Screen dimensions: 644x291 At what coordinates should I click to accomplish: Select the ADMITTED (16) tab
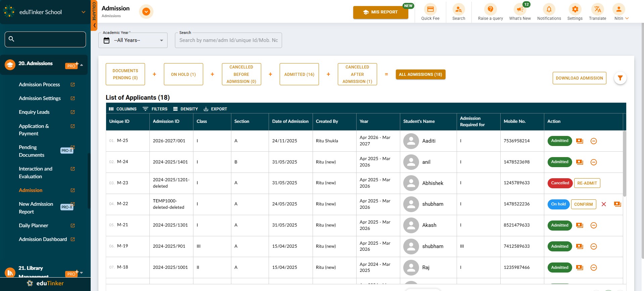click(x=299, y=74)
